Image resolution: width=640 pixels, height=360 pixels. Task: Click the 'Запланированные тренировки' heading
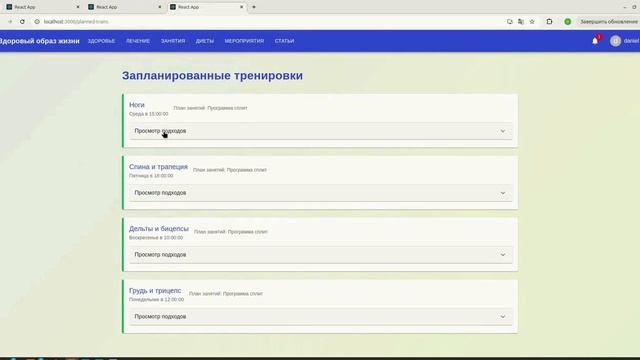click(x=212, y=76)
